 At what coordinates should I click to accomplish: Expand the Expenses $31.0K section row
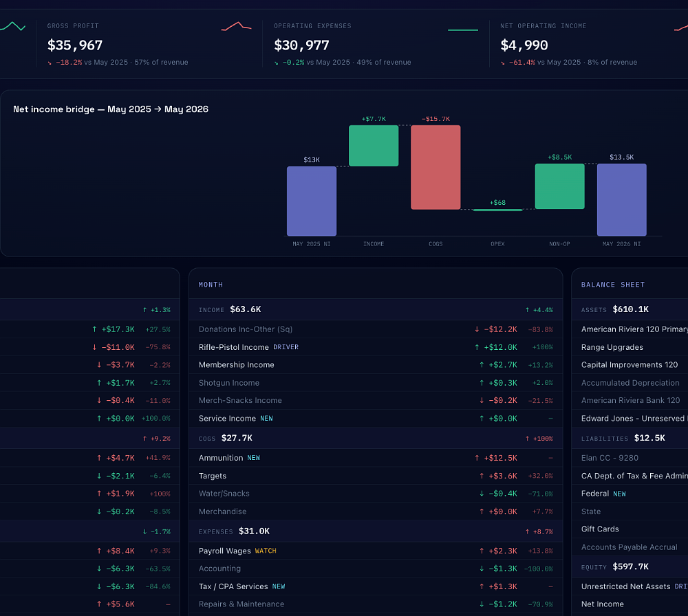click(376, 531)
